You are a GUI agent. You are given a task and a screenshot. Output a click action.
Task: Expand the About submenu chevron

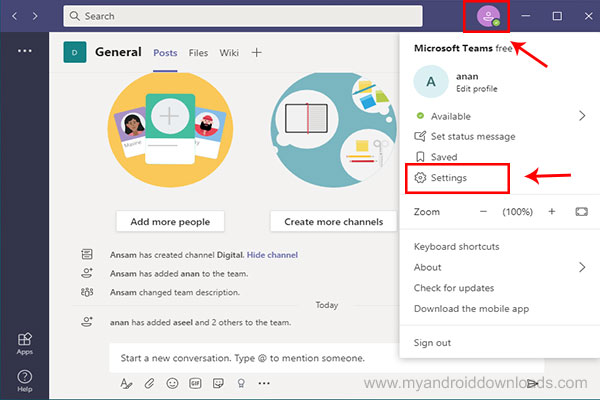pos(582,267)
